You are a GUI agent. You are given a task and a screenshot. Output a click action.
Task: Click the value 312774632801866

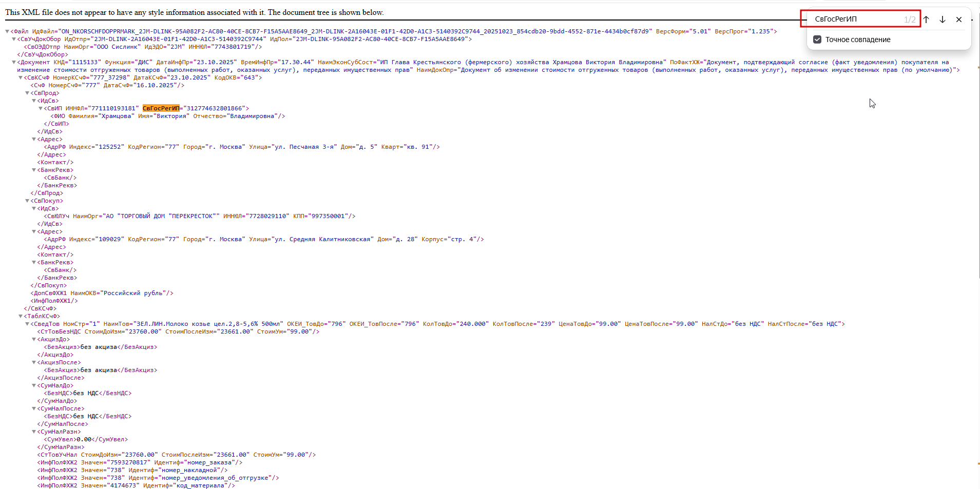click(215, 108)
